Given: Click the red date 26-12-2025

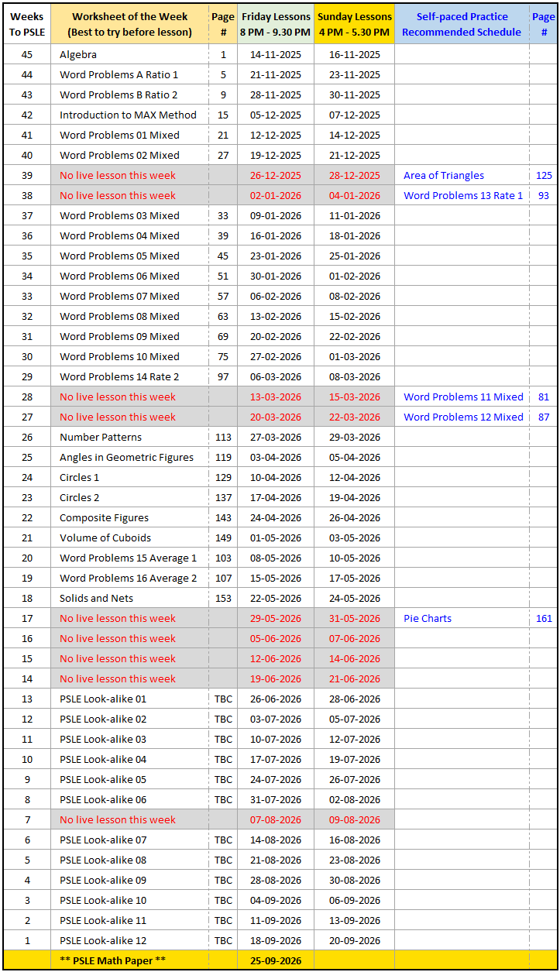Looking at the screenshot, I should click(276, 176).
